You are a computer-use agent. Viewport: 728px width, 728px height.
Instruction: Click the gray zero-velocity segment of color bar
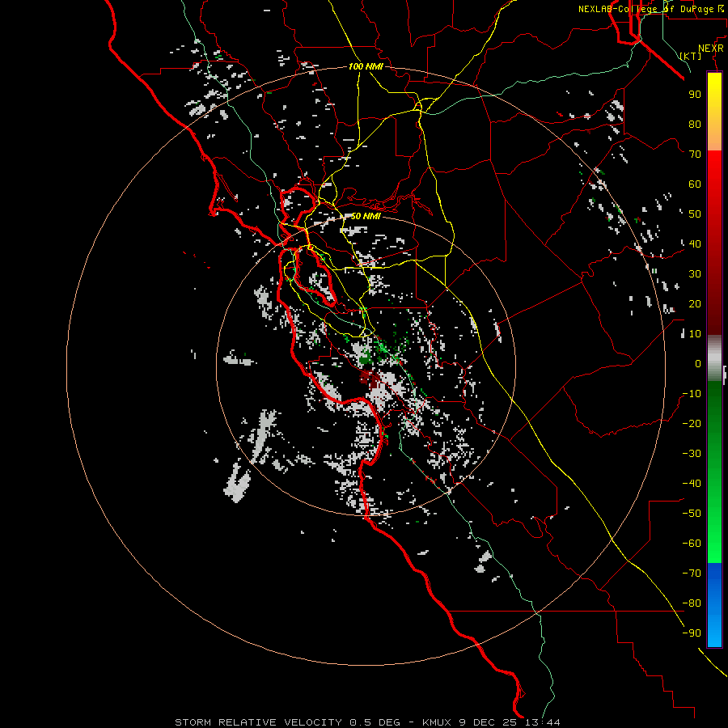[x=714, y=358]
